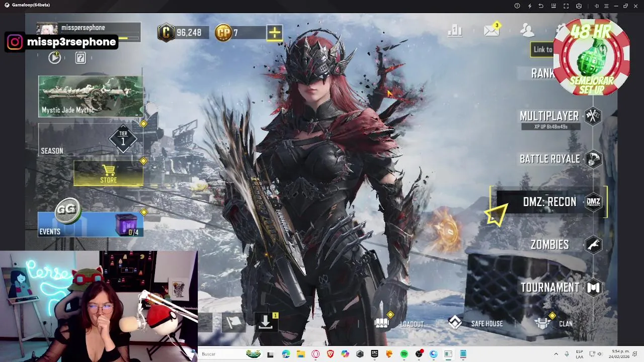Click the player avatar misspersephone
Image resolution: width=644 pixels, height=362 pixels.
(47, 29)
